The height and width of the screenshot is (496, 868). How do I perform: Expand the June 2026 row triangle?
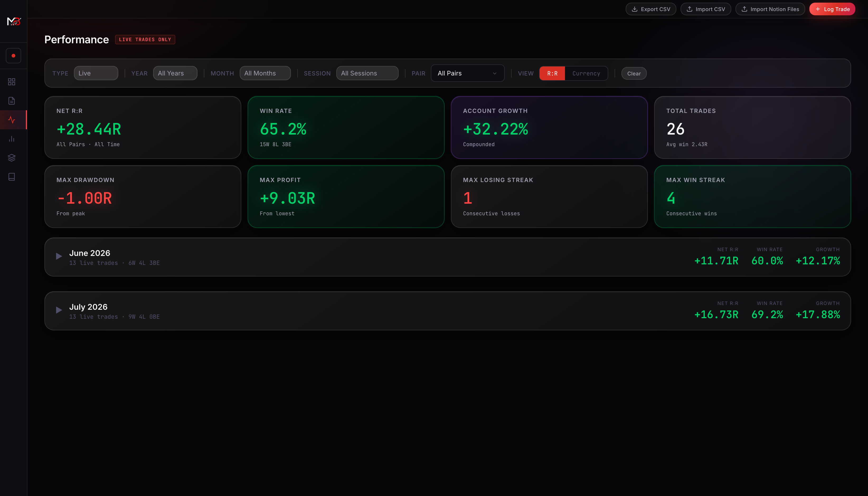59,256
